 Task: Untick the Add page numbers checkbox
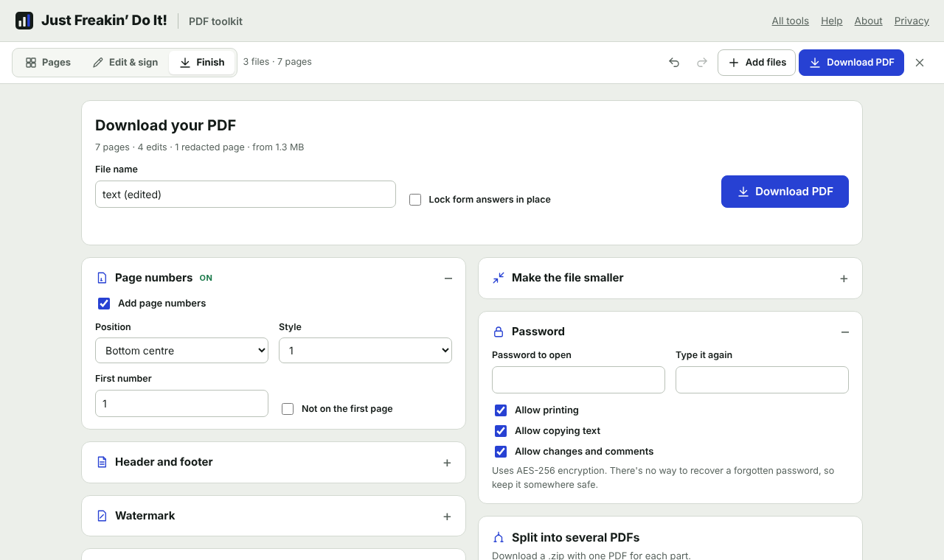104,304
